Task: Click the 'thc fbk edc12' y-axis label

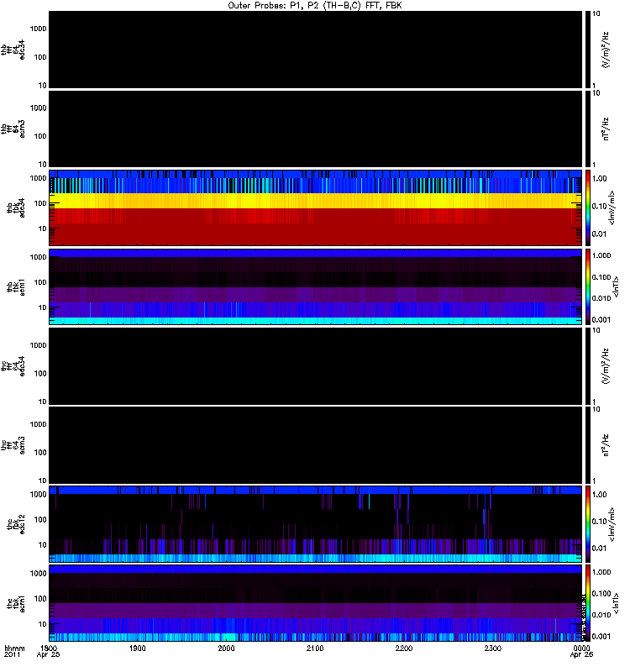Action: coord(16,523)
